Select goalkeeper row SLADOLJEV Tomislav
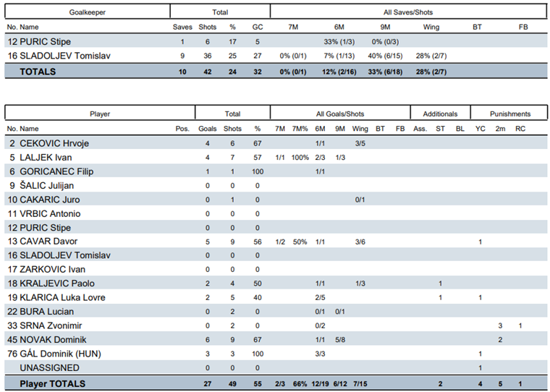The height and width of the screenshot is (392, 550). click(x=276, y=56)
